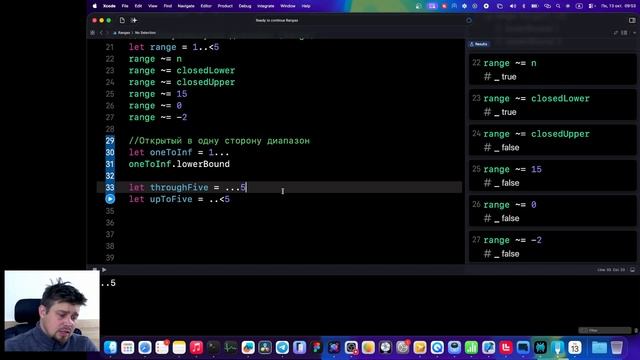640x360 pixels.
Task: Open Reminders from the Dock
Action: click(162, 347)
